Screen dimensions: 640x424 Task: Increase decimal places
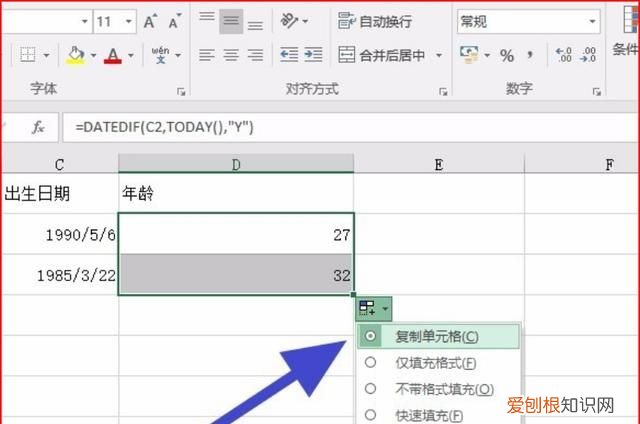click(x=564, y=55)
